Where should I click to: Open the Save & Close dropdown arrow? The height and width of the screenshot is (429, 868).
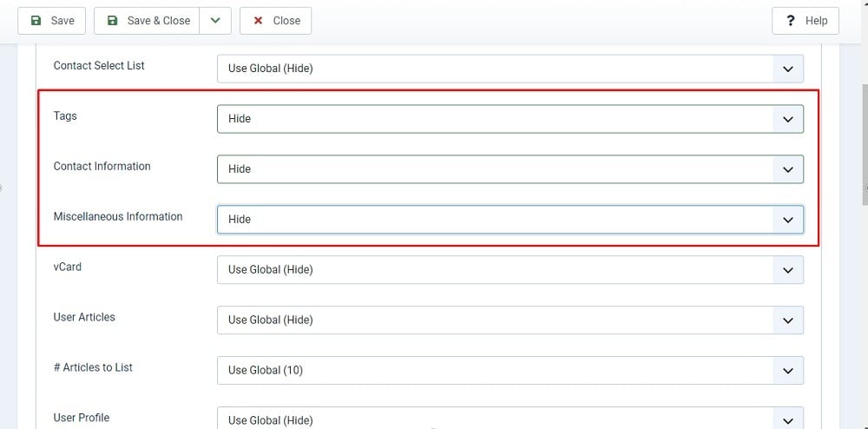215,21
